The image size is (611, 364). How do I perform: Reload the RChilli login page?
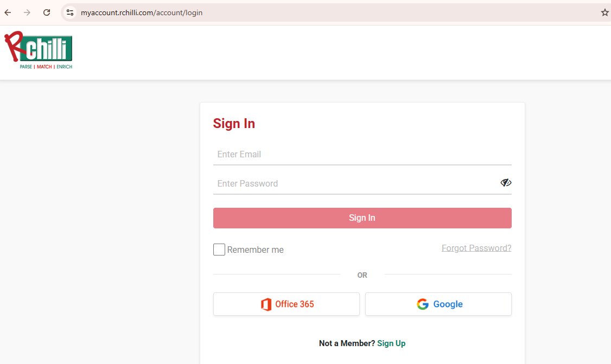[47, 12]
